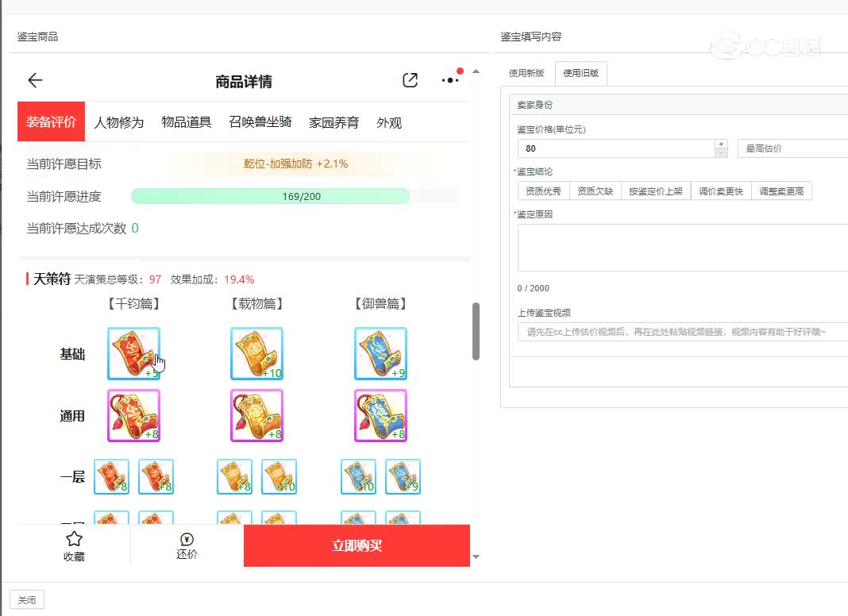The image size is (848, 616).
Task: Choose the 资质欠缺 conclusion
Action: 595,191
